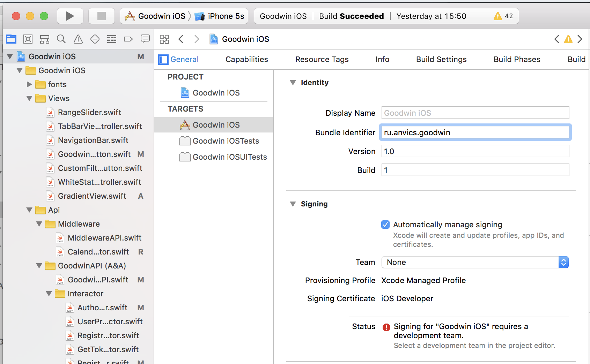The width and height of the screenshot is (590, 364).
Task: Open the UserPr...ctor.swift file
Action: point(110,321)
